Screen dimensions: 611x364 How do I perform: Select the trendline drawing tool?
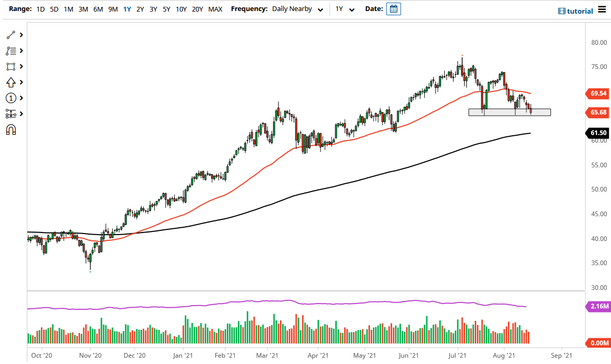[x=11, y=35]
